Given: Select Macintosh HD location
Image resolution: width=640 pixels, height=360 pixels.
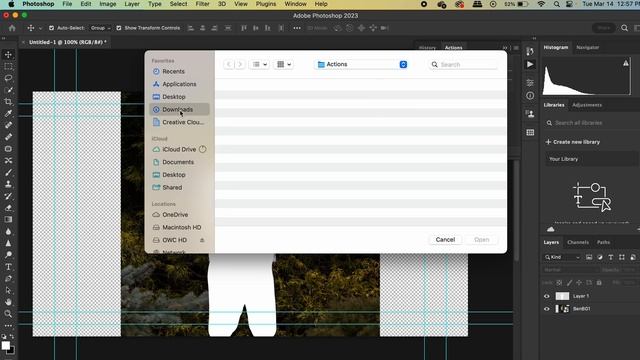Looking at the screenshot, I should [x=180, y=227].
